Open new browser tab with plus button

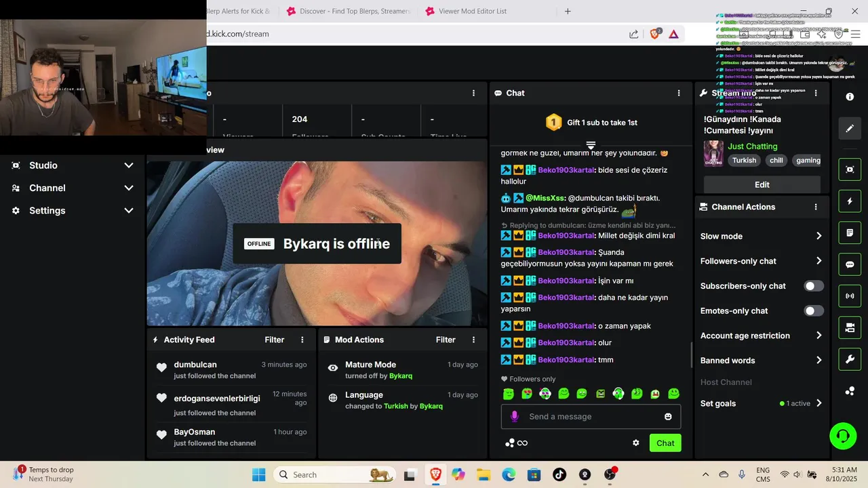[x=568, y=11]
